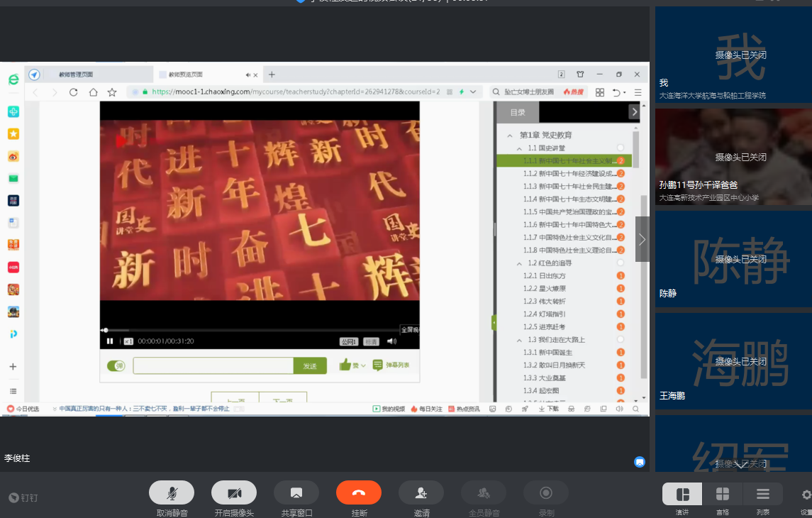Switch to list (列表) layout view
This screenshot has width=812, height=518.
(762, 494)
